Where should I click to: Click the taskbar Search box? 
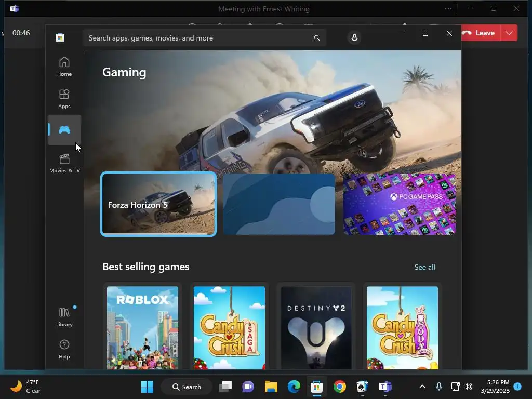point(187,387)
